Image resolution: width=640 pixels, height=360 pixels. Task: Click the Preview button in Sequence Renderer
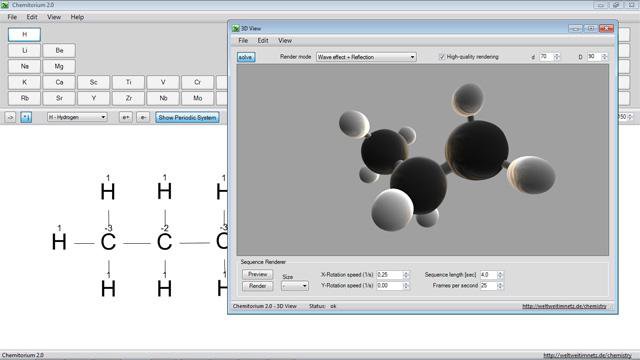click(x=258, y=274)
